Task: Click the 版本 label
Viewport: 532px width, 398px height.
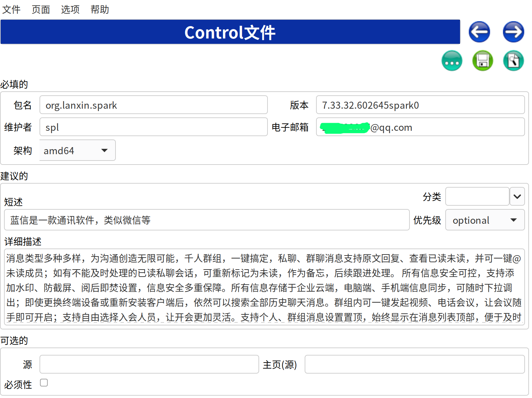Action: point(299,105)
